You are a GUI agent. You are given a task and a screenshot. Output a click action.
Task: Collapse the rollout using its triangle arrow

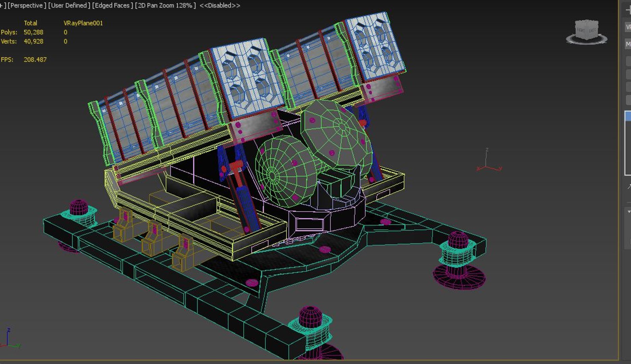[629, 212]
